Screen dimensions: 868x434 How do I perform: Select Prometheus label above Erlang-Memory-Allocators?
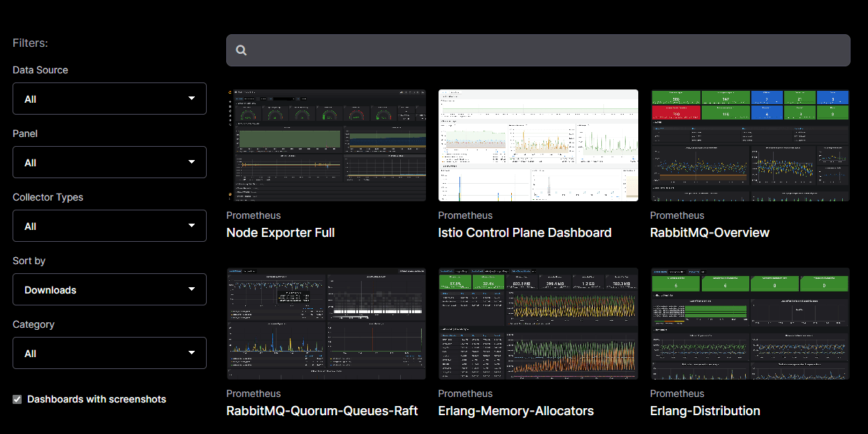tap(466, 393)
